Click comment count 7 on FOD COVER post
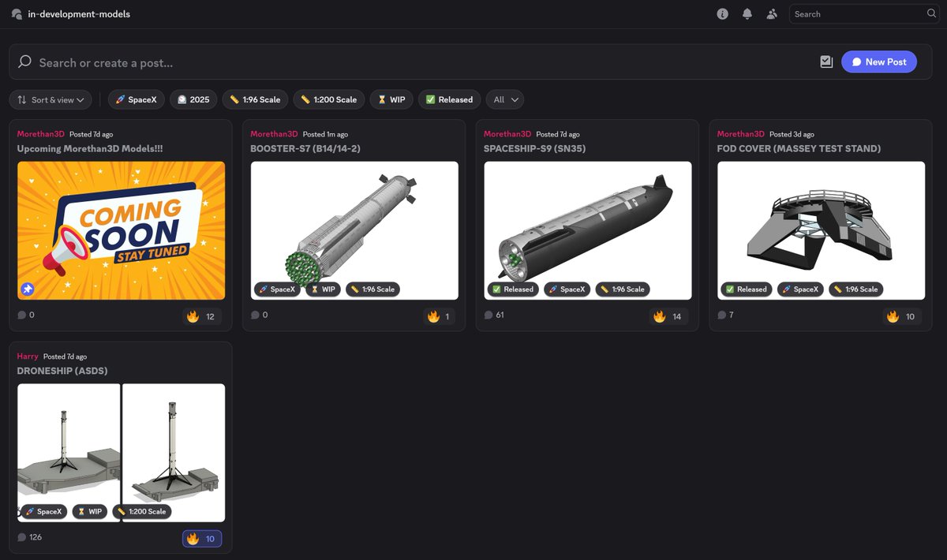This screenshot has height=560, width=947. coord(731,315)
